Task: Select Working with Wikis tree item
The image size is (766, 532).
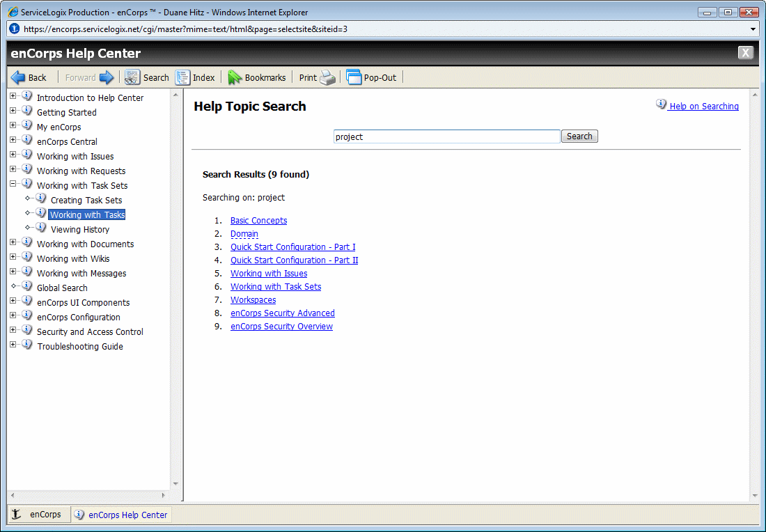Action: coord(73,258)
